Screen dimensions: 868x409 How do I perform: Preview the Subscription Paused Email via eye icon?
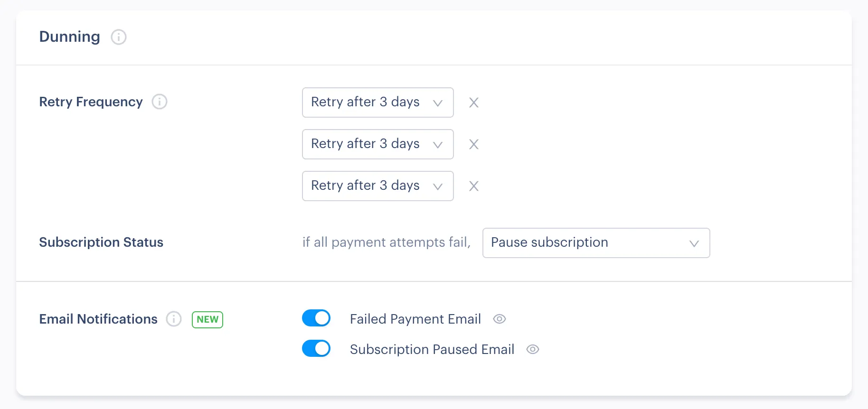click(533, 349)
